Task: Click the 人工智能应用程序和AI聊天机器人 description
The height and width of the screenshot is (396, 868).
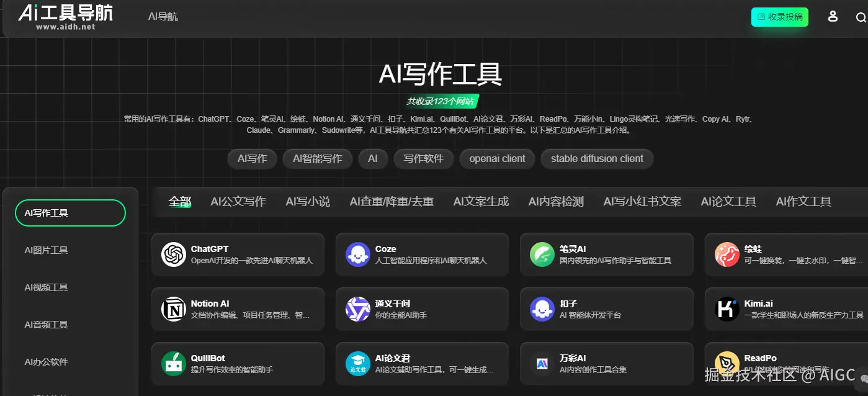Action: pyautogui.click(x=431, y=261)
